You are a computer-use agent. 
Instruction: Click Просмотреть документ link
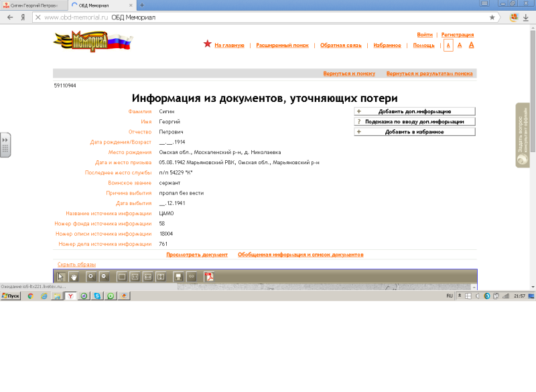[197, 255]
